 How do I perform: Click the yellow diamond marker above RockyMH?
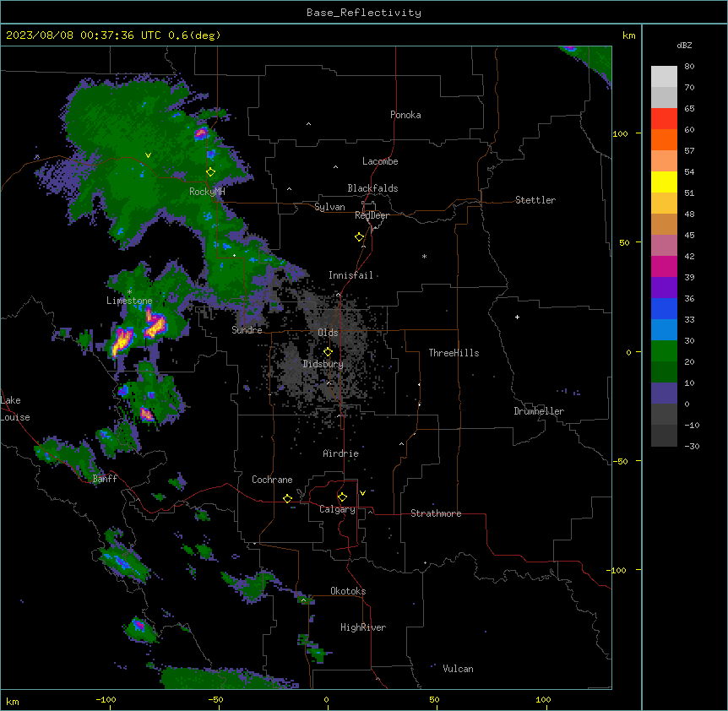[210, 171]
